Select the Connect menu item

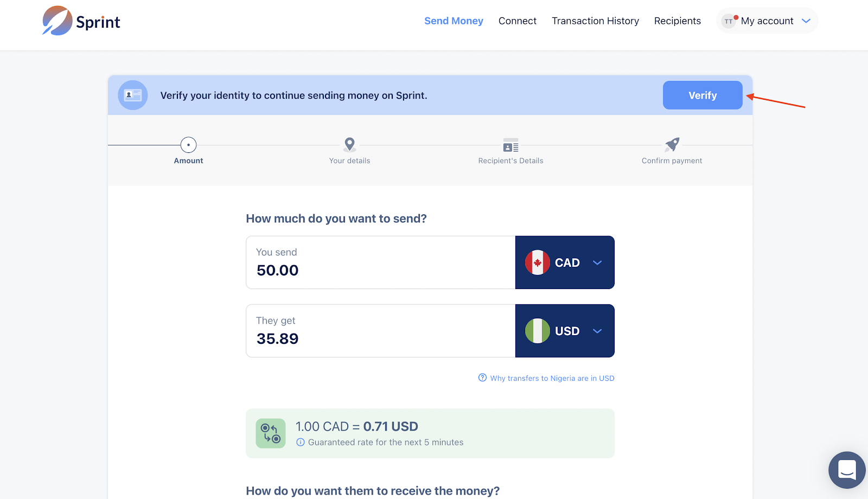[517, 21]
